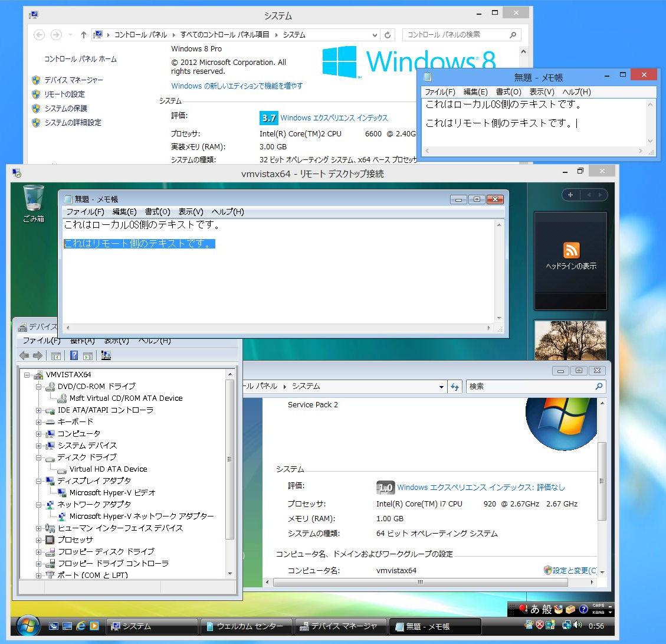Open 表示(V) menu in Windows 8 Notepad
The width and height of the screenshot is (666, 644).
pos(542,92)
